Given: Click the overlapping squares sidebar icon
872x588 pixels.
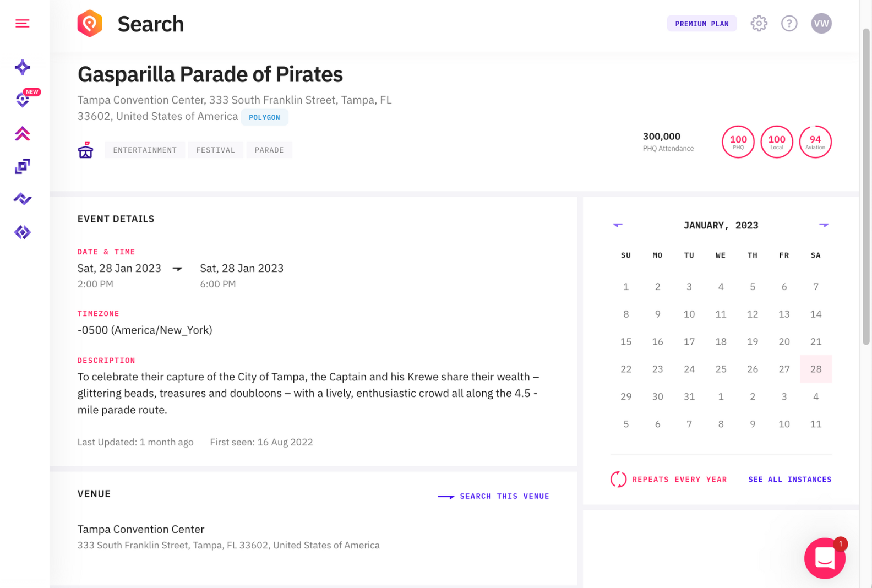Looking at the screenshot, I should pos(22,166).
